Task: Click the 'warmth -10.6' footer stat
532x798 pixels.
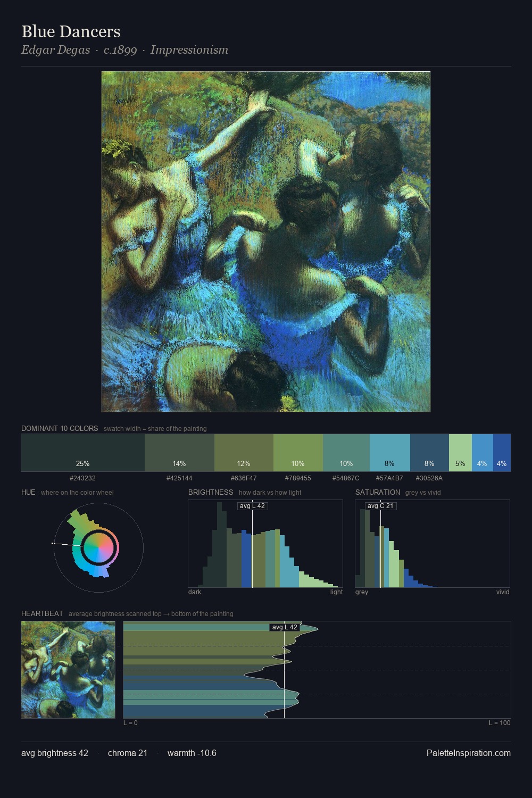Action: tap(192, 753)
